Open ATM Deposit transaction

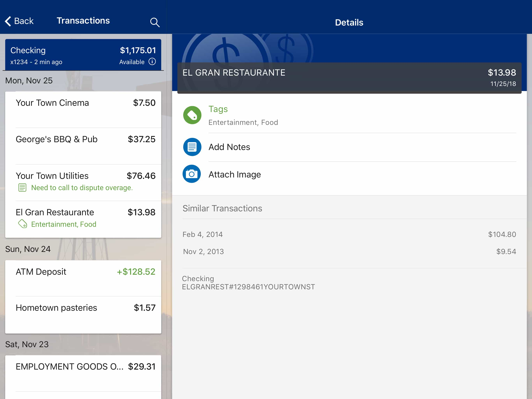click(x=83, y=278)
